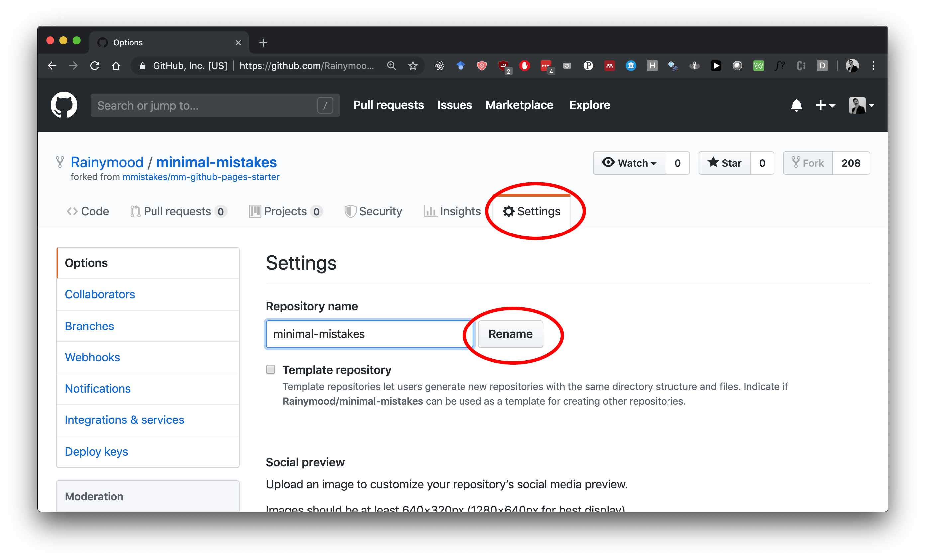Screen dimensions: 925x560
Task: Click the browser address bar URL
Action: [307, 66]
